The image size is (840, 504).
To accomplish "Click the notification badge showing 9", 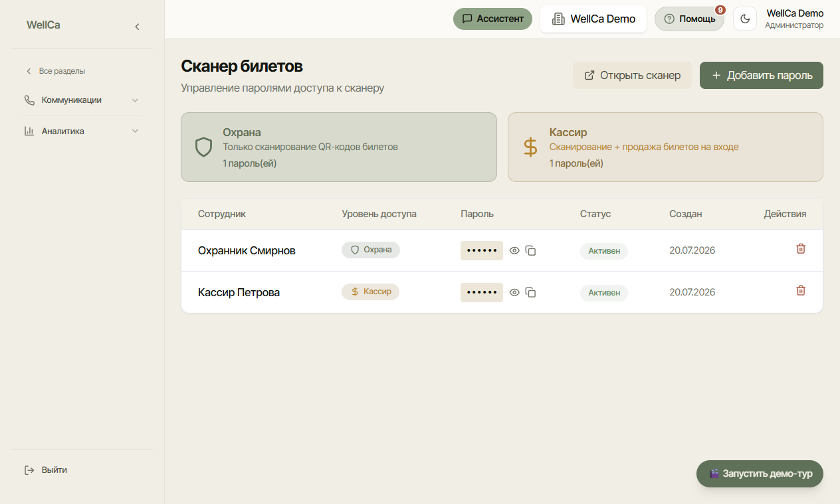I will point(720,10).
